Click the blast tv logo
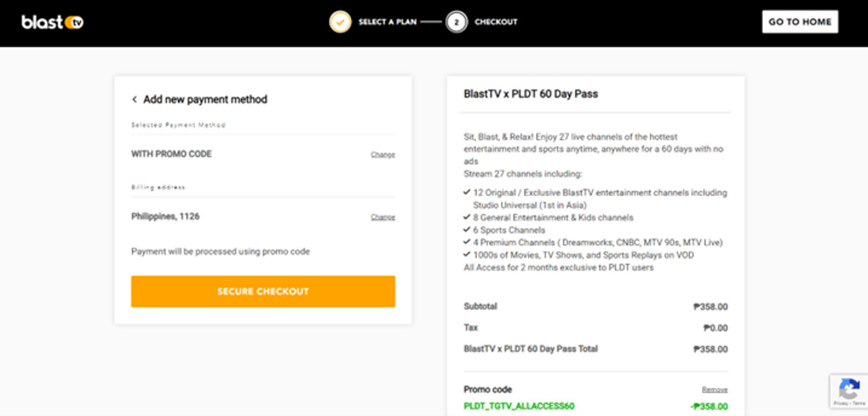The width and height of the screenshot is (868, 416). click(52, 23)
